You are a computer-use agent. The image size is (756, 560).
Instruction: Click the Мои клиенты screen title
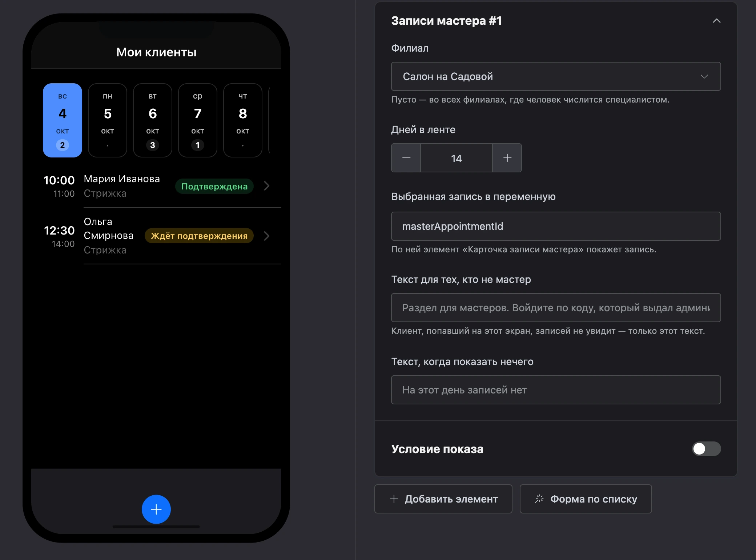[x=156, y=52]
